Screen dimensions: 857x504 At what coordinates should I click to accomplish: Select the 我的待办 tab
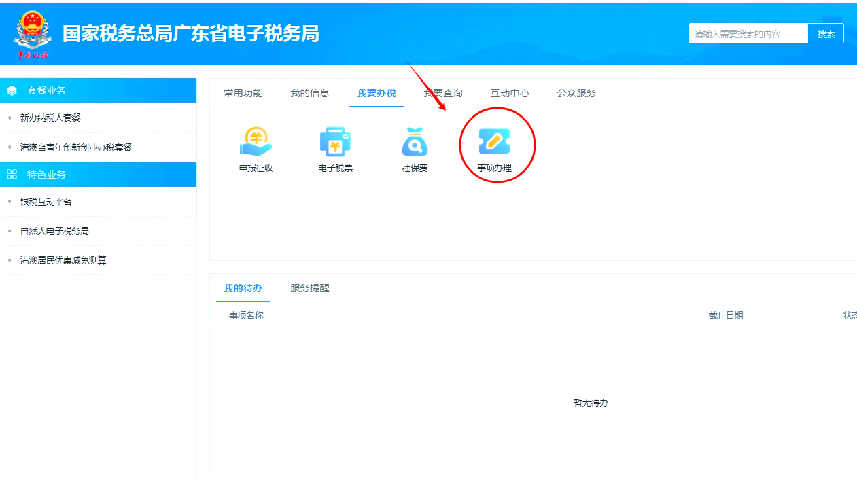point(243,288)
